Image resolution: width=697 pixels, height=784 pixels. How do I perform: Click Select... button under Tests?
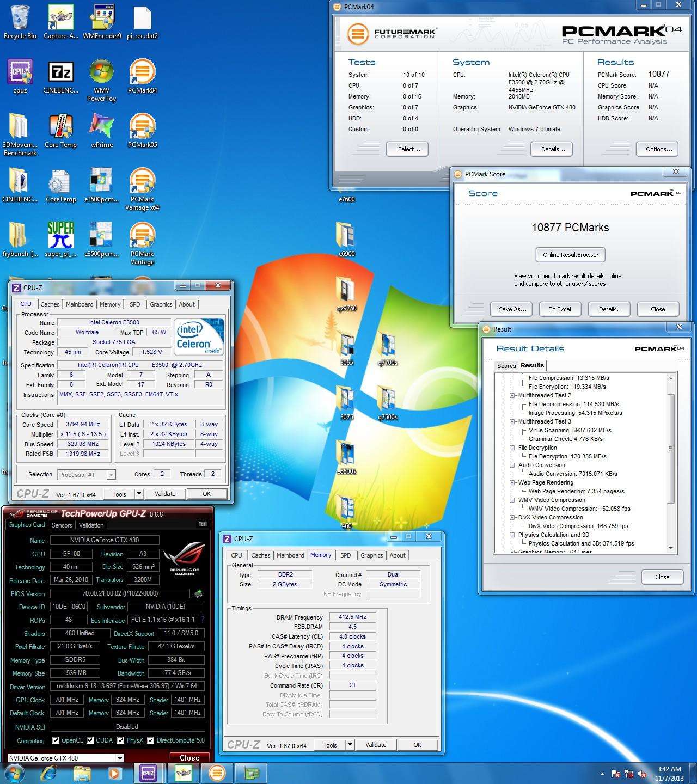407,149
